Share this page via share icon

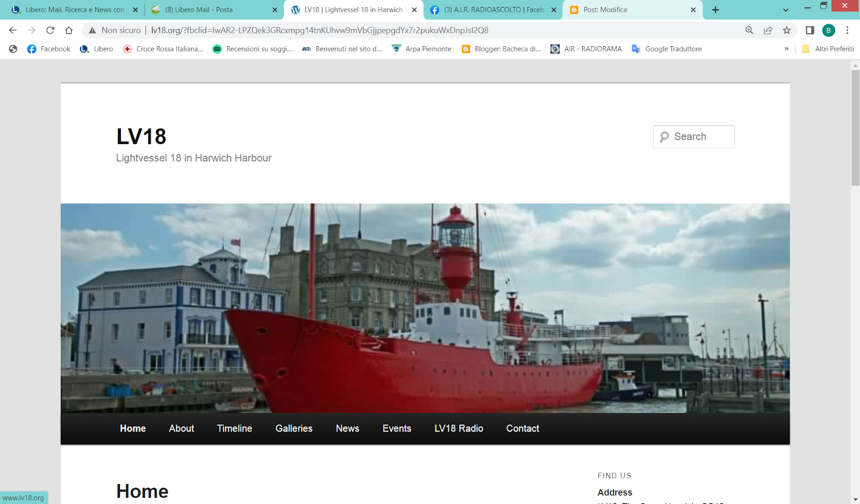[768, 30]
